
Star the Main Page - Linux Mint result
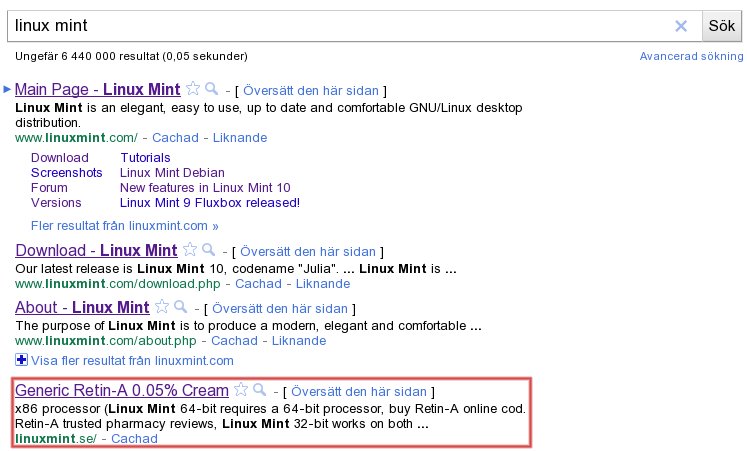tap(193, 89)
